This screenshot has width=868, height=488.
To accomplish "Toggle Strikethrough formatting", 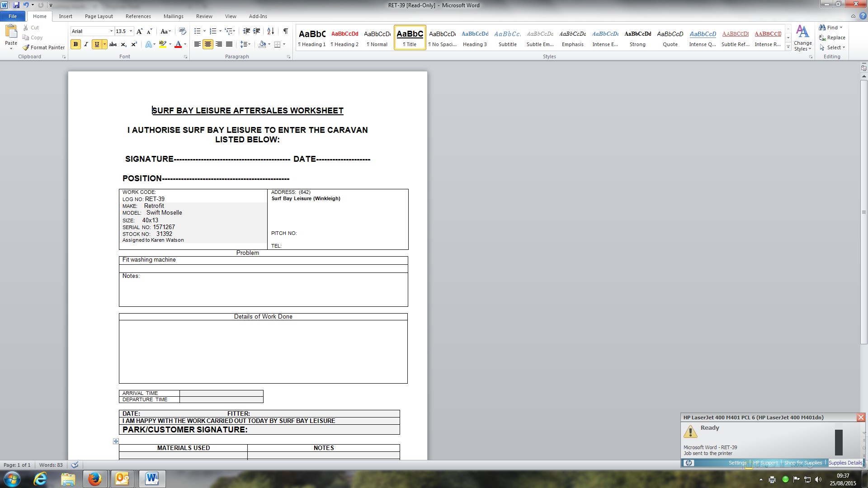I will (x=113, y=44).
